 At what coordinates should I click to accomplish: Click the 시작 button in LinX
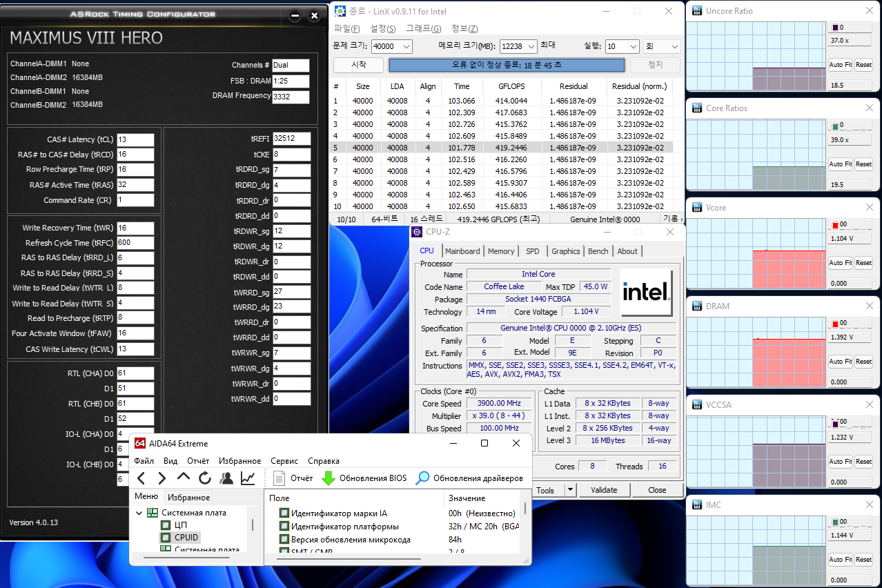pos(359,65)
